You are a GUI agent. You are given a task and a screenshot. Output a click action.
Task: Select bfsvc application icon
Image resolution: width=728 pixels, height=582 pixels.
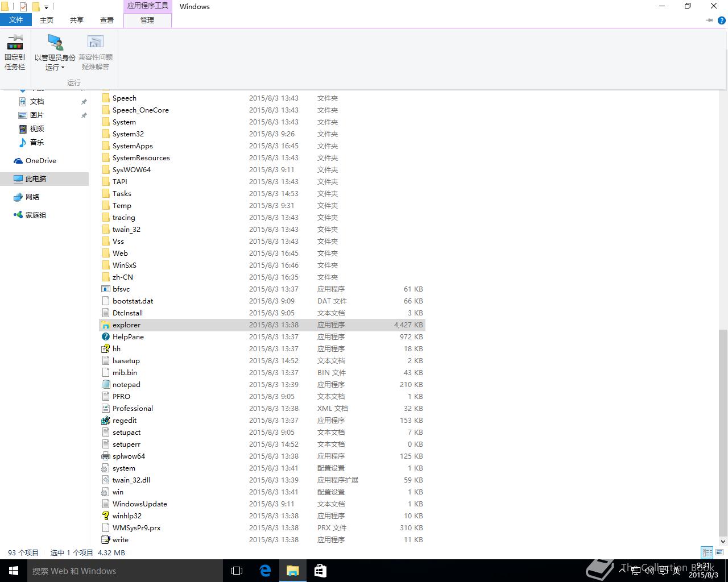pyautogui.click(x=105, y=289)
